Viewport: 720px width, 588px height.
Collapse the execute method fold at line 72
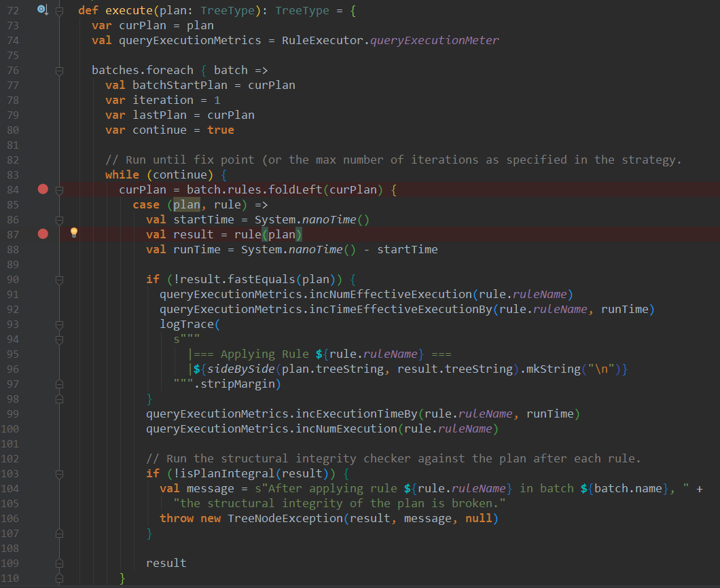(x=60, y=11)
